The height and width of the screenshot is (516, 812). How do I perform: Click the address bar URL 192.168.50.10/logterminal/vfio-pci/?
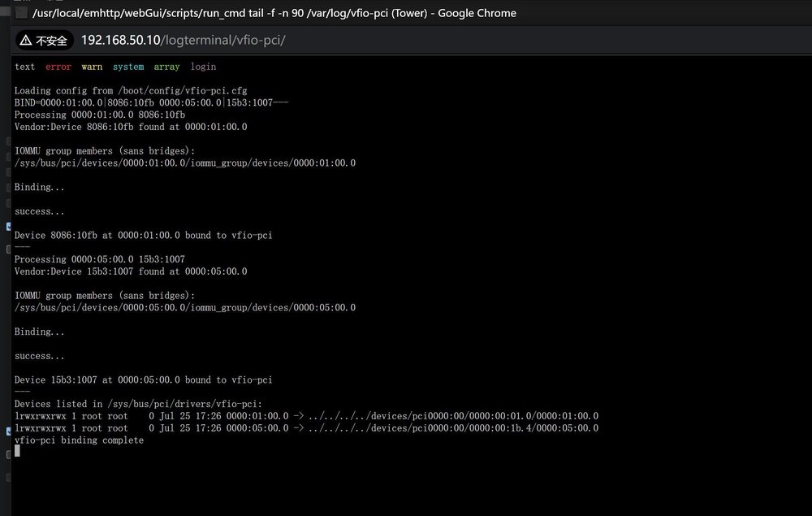(184, 41)
